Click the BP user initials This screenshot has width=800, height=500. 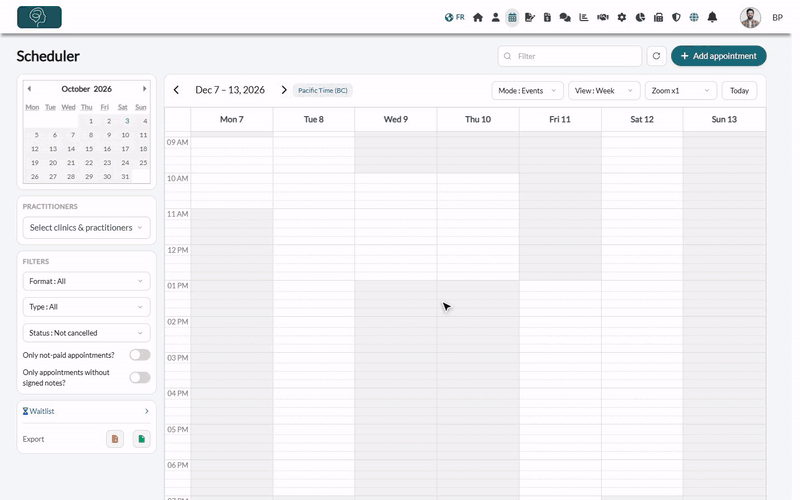(x=777, y=17)
